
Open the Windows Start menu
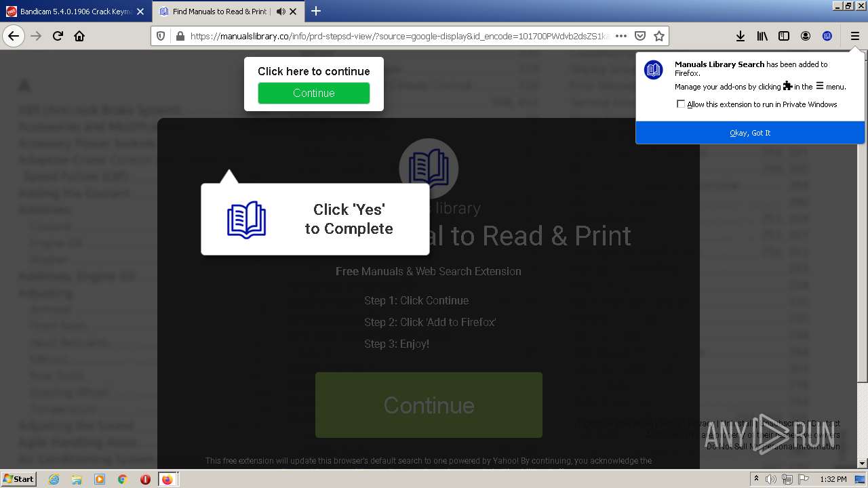pyautogui.click(x=19, y=479)
